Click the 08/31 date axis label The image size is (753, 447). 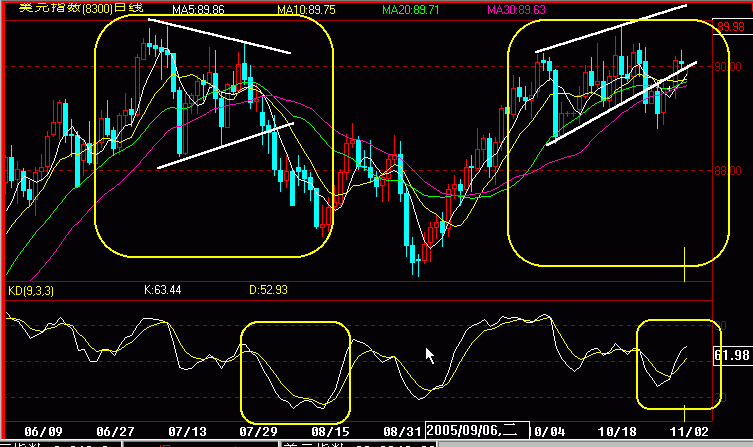click(x=402, y=432)
